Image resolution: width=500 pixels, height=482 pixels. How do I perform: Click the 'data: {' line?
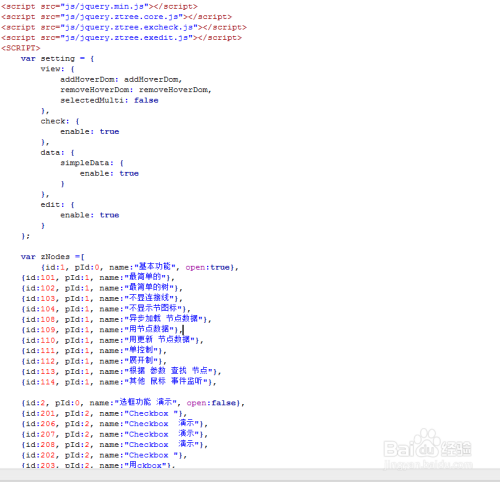(57, 152)
